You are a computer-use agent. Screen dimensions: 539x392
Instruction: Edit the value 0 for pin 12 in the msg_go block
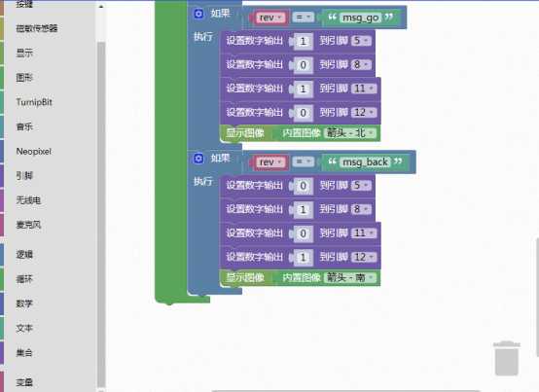pyautogui.click(x=303, y=113)
